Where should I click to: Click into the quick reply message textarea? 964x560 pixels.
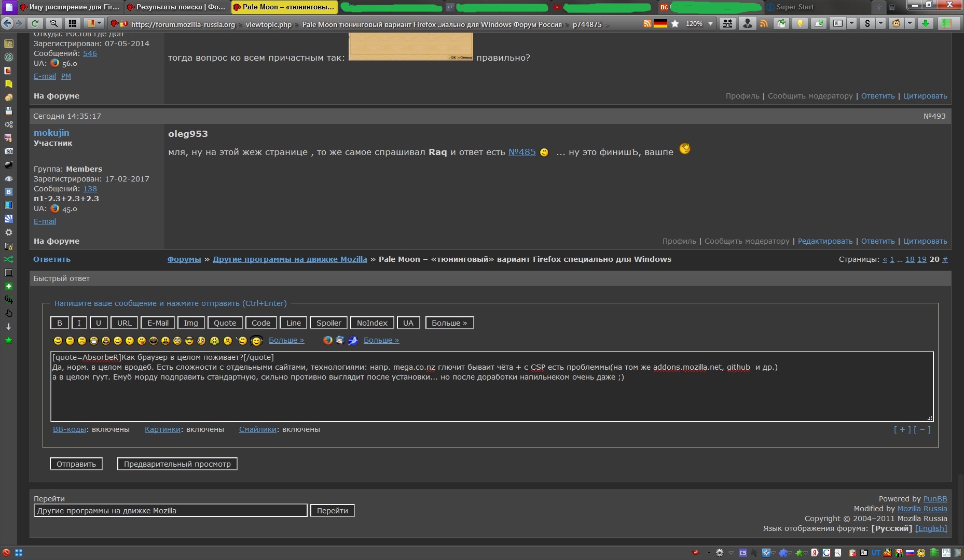click(x=492, y=386)
